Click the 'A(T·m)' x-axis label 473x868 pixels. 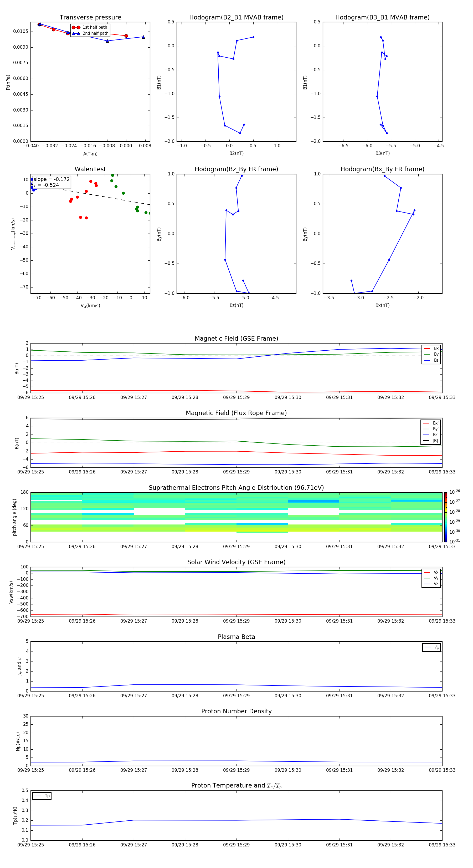coord(90,154)
